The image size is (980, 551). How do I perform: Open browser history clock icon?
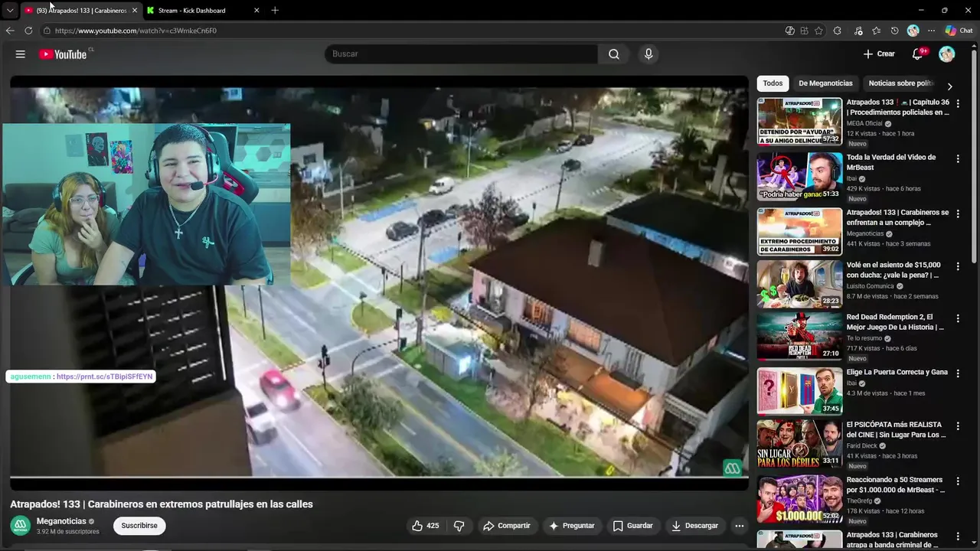tap(894, 31)
